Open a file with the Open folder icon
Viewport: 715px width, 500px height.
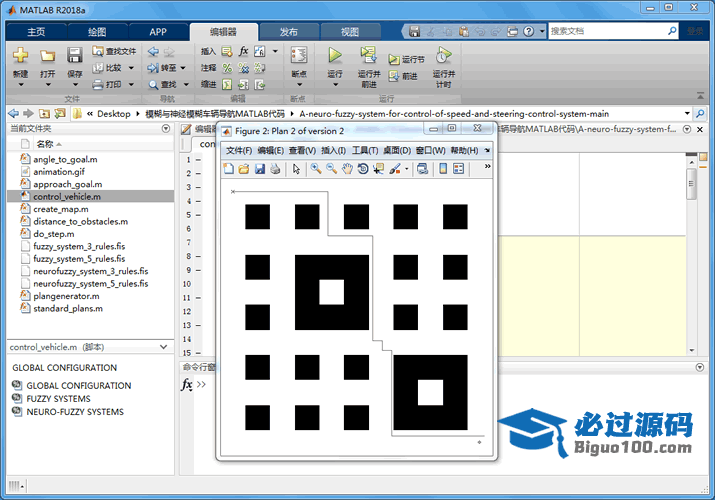click(47, 56)
